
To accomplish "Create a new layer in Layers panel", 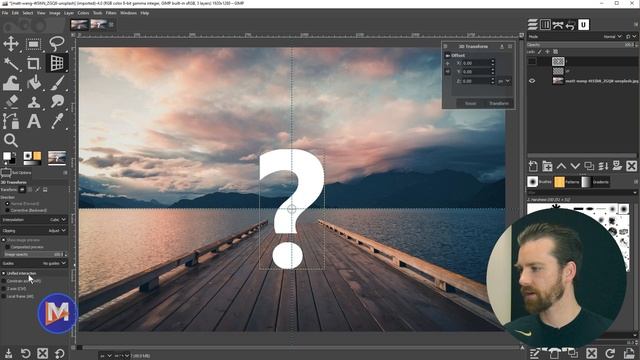I will click(533, 166).
